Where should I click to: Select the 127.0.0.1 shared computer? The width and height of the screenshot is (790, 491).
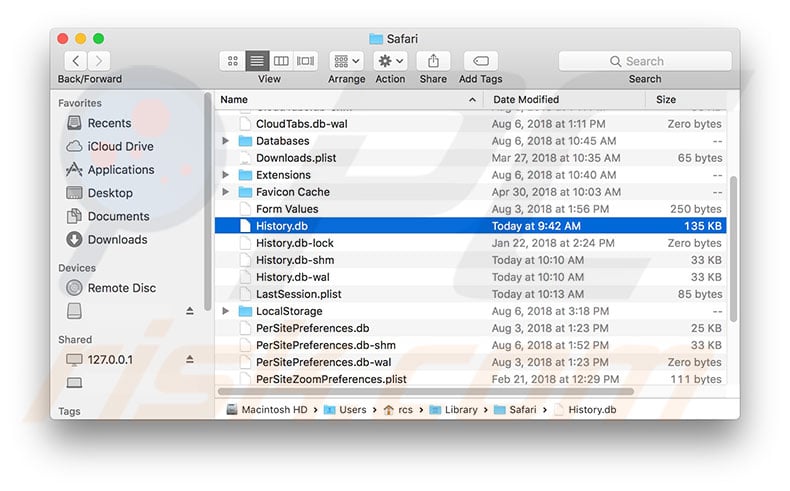pyautogui.click(x=100, y=360)
